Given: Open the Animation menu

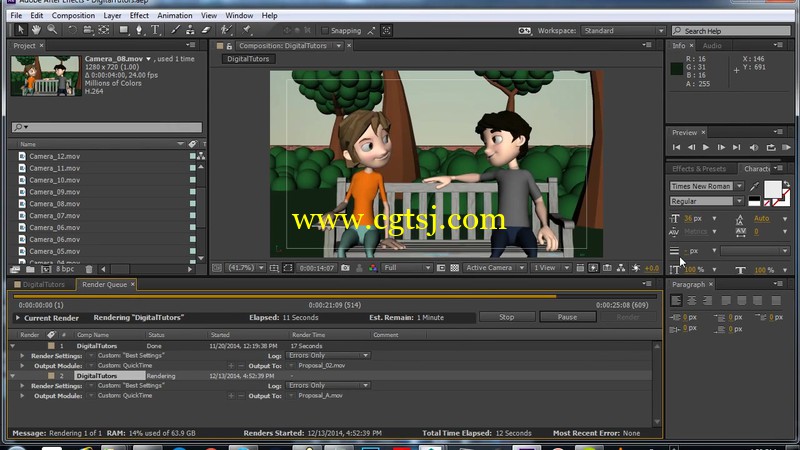Looking at the screenshot, I should point(174,15).
